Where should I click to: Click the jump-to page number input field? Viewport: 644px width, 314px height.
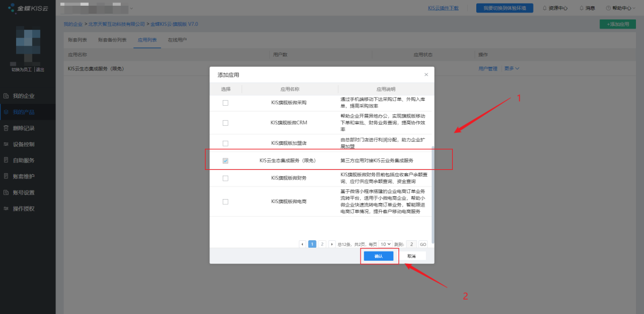pos(412,244)
